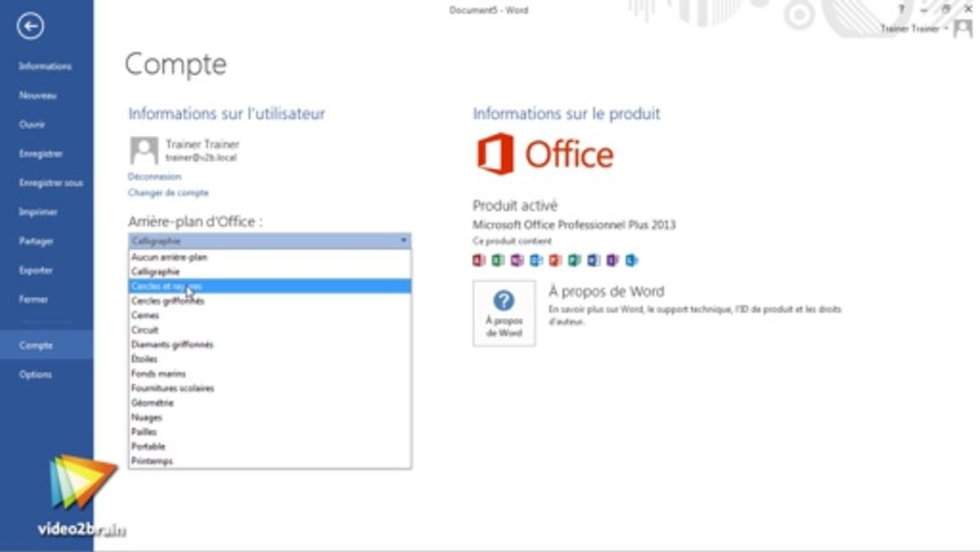Click Microsoft Office Professionnel Plus 2013 text

(574, 225)
